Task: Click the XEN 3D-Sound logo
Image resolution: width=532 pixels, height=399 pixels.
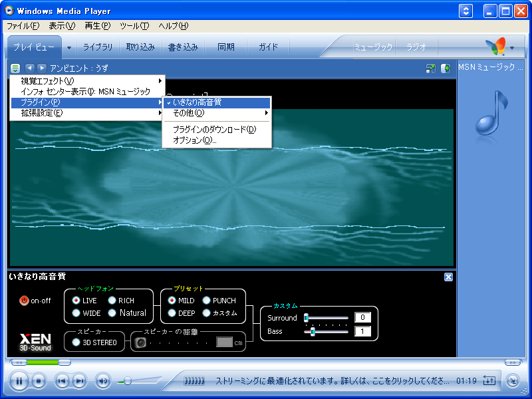Action: point(35,342)
